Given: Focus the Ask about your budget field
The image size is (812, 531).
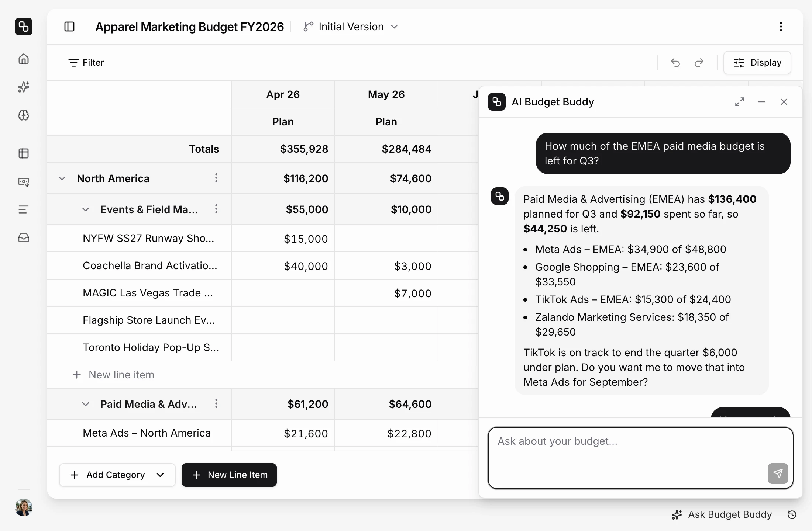Looking at the screenshot, I should (641, 458).
